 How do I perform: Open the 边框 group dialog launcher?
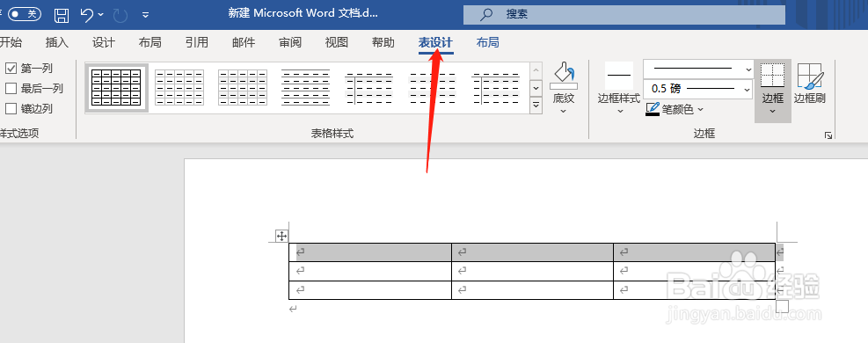pos(828,135)
